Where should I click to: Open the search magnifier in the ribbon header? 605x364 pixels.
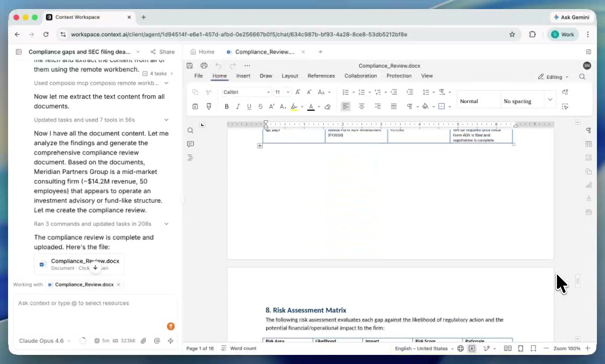click(582, 77)
